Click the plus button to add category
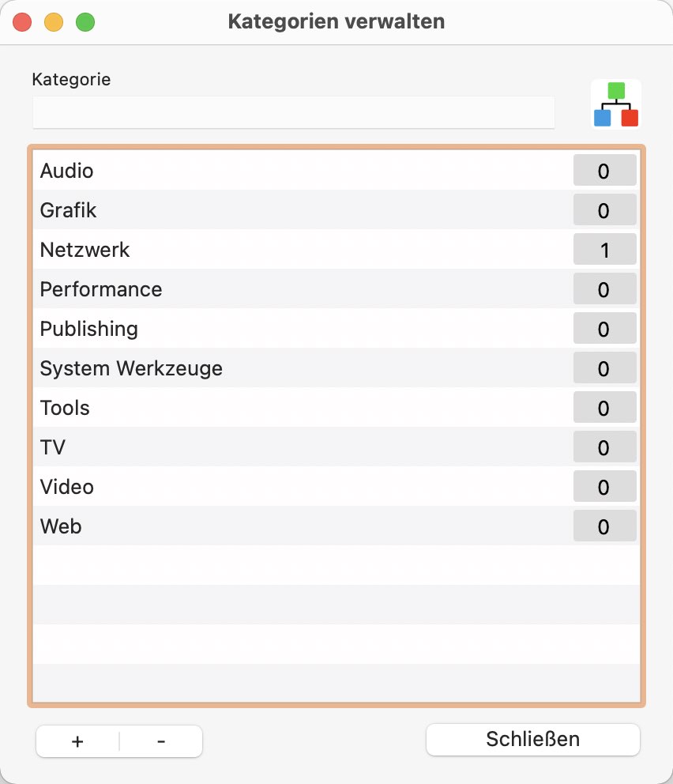This screenshot has height=784, width=673. point(77,741)
